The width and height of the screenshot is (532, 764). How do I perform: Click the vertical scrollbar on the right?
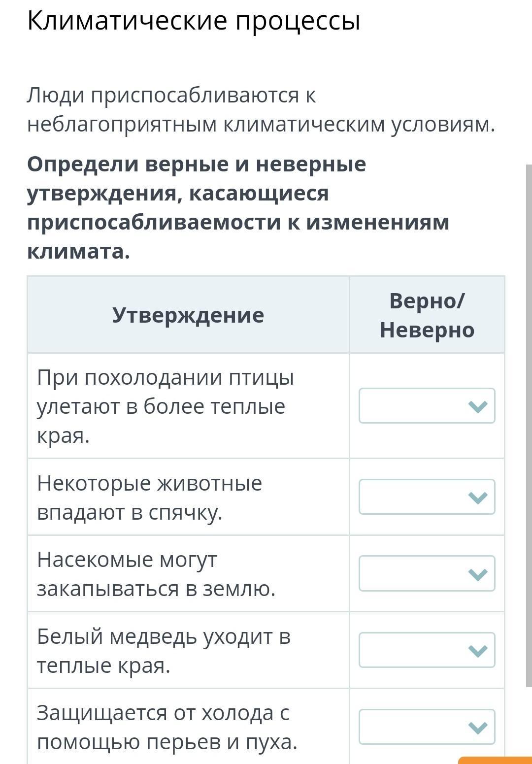coord(529,426)
